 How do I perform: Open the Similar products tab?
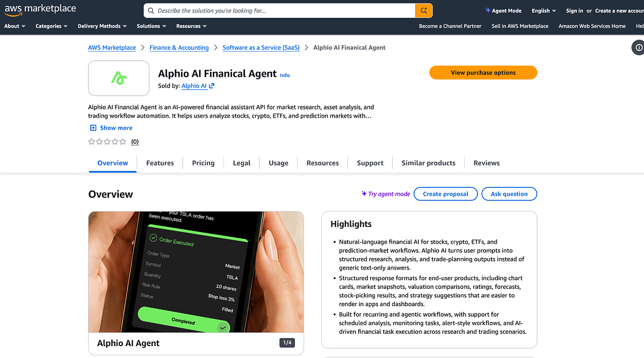[429, 163]
